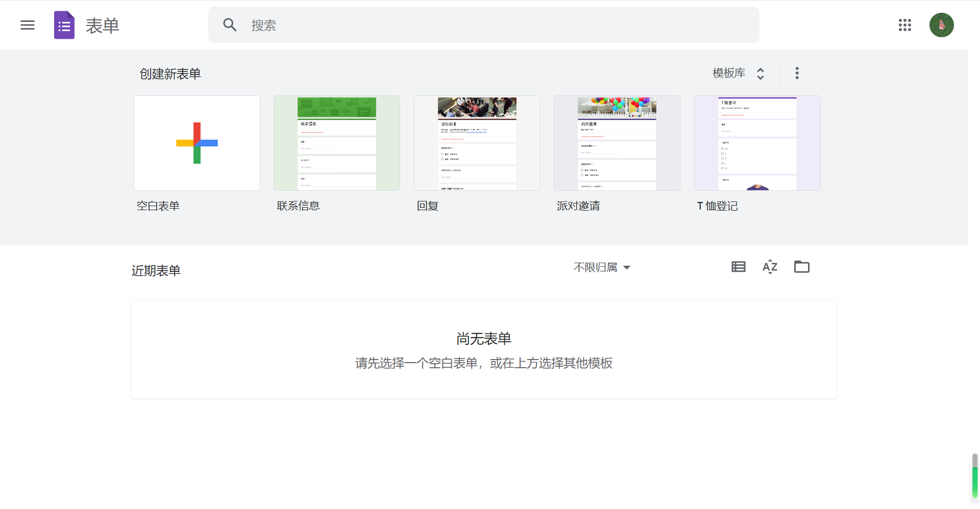Choose the T 恤登记 template thumbnail
The image size is (980, 509).
[x=757, y=143]
